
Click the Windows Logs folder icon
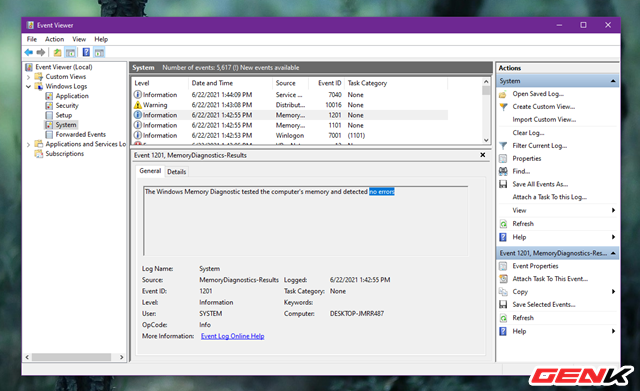click(x=39, y=86)
